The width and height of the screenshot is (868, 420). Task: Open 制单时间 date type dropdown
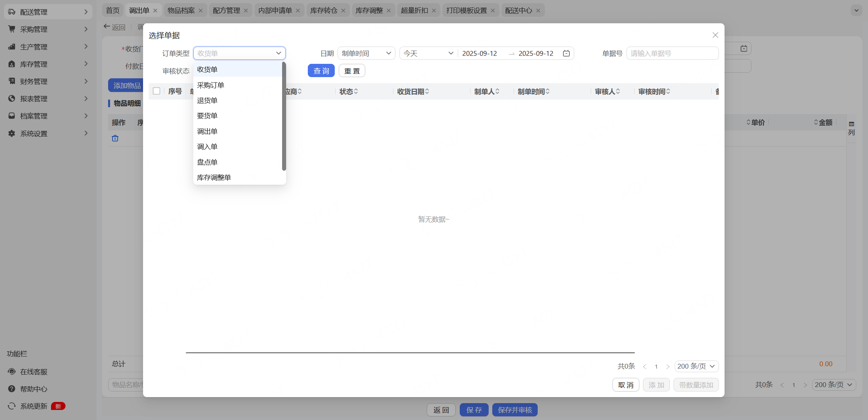(366, 53)
